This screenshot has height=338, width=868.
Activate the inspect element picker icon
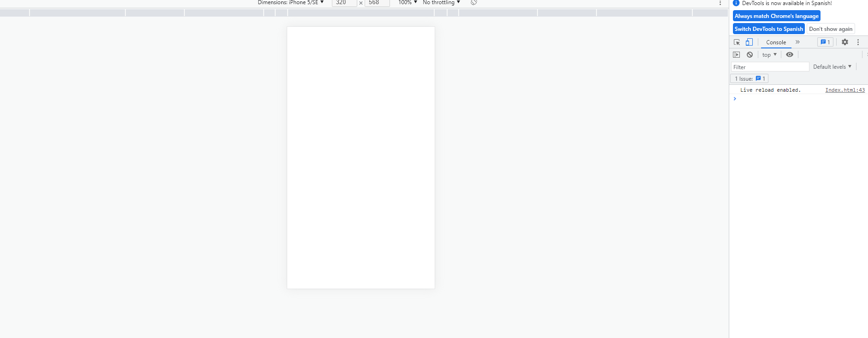pyautogui.click(x=737, y=42)
